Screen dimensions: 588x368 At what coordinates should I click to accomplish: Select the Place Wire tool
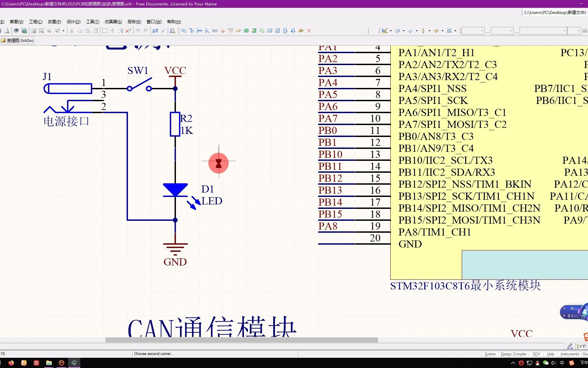click(183, 31)
